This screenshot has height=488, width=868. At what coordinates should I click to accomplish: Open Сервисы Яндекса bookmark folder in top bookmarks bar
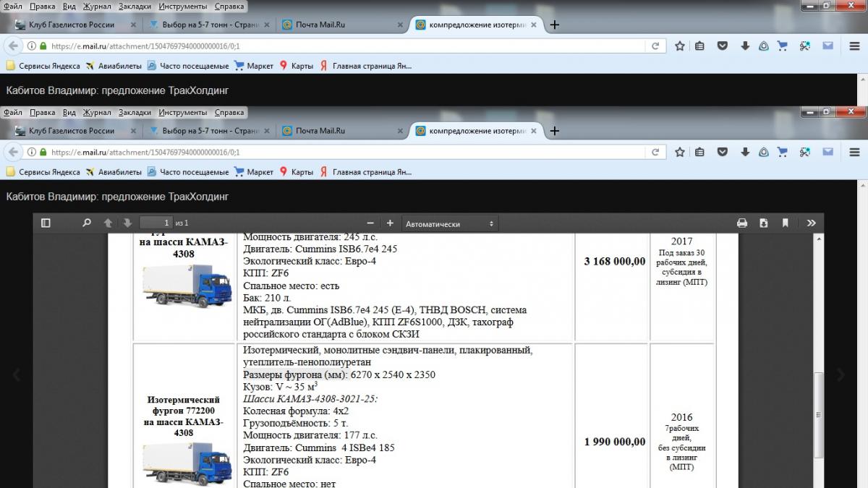click(x=43, y=66)
